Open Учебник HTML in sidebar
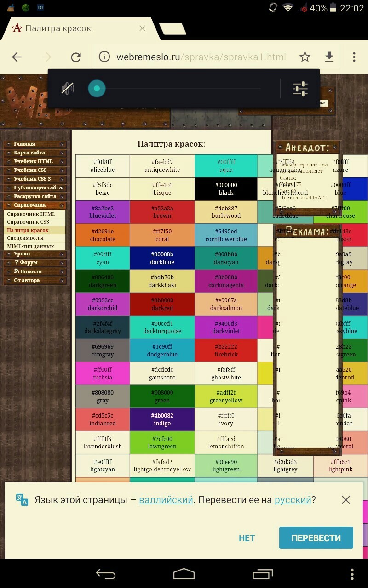 tap(34, 161)
